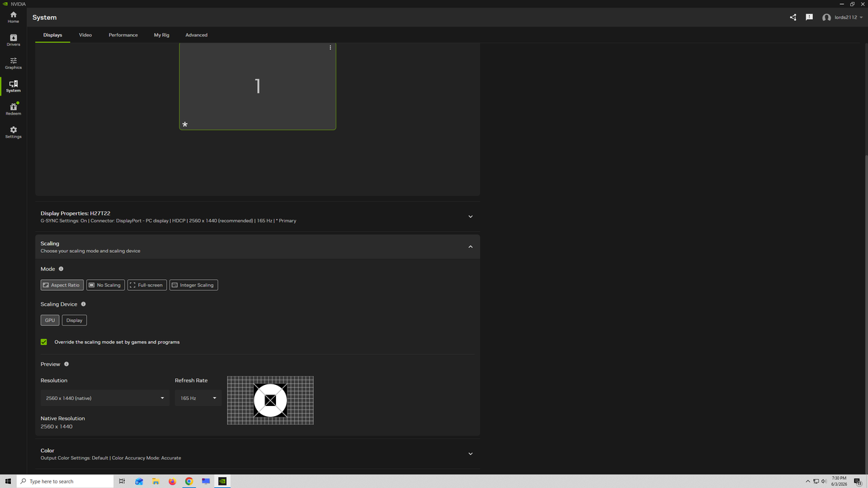Set scaling device to GPU
Viewport: 868px width, 488px height.
[50, 321]
